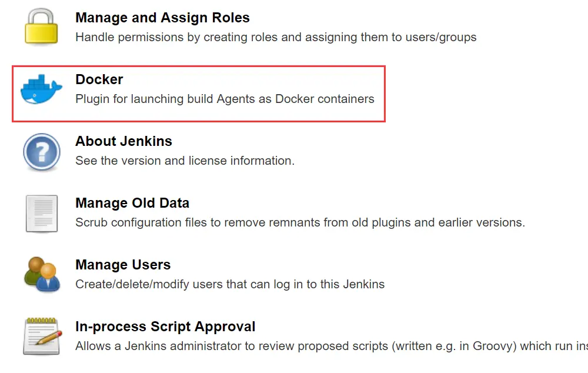Click 'Handle permissions by creating roles' description
Screen dimensions: 588x373
(x=275, y=37)
